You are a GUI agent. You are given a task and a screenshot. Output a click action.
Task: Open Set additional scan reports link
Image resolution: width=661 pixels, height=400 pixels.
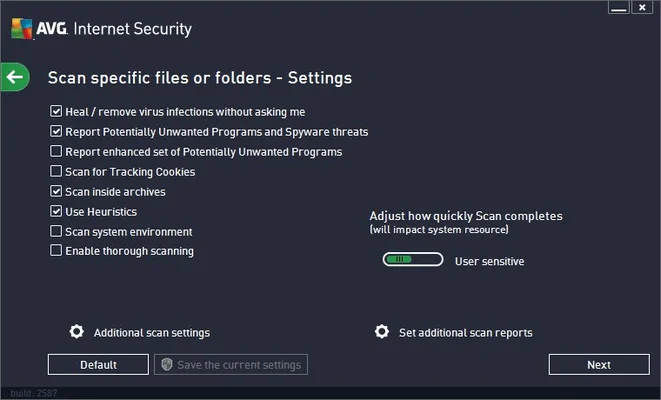click(x=465, y=333)
